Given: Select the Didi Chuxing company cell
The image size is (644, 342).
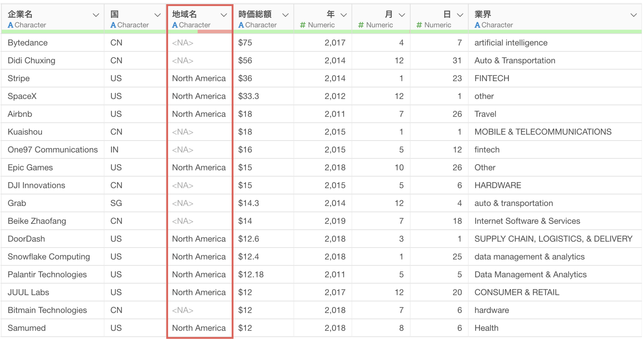Looking at the screenshot, I should (x=53, y=60).
